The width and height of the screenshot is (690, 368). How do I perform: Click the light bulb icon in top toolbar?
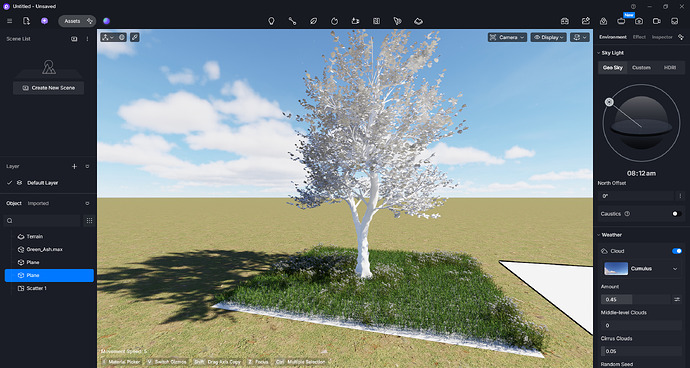(x=271, y=21)
